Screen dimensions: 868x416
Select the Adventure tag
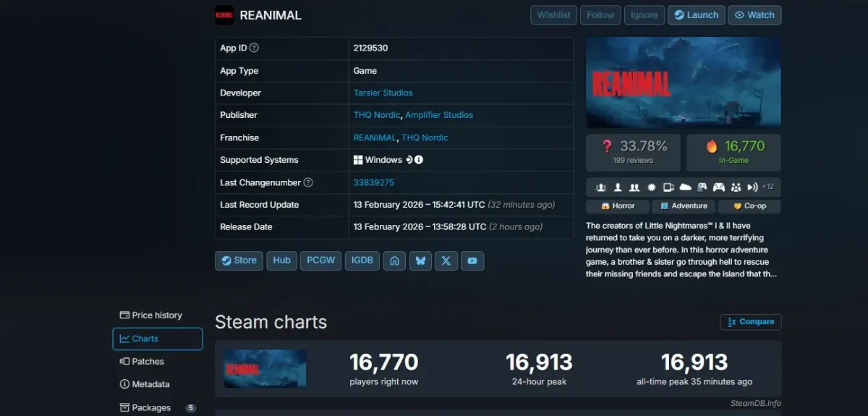684,206
